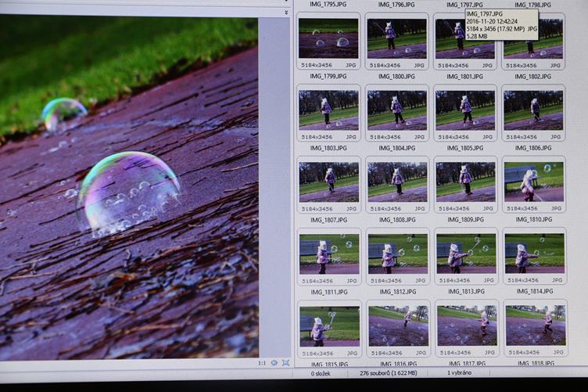Set preview zoom to 1:1
This screenshot has height=392, width=588.
(x=262, y=363)
